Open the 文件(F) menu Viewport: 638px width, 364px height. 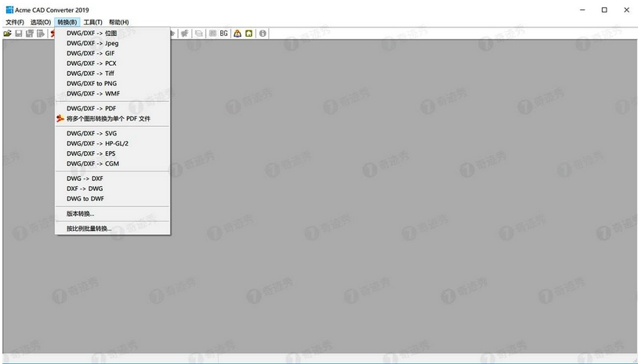point(15,22)
